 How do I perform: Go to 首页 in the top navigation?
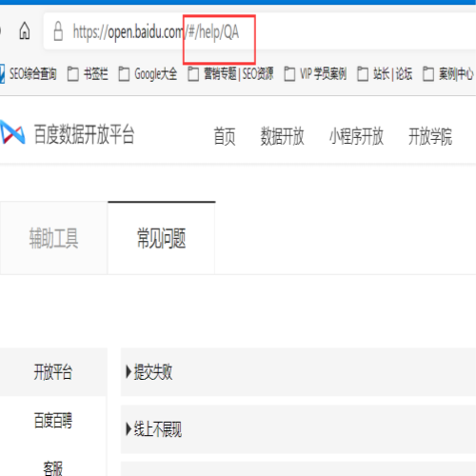225,136
